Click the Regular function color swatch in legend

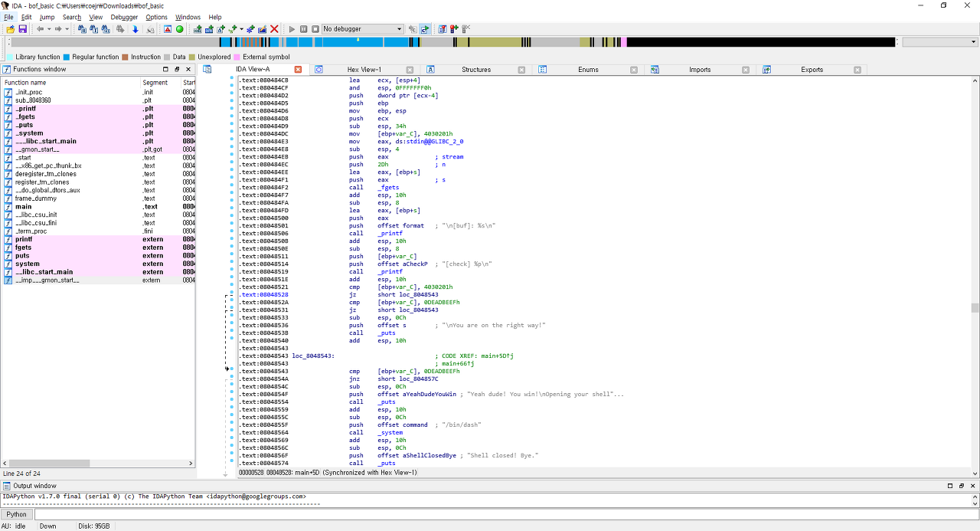67,57
